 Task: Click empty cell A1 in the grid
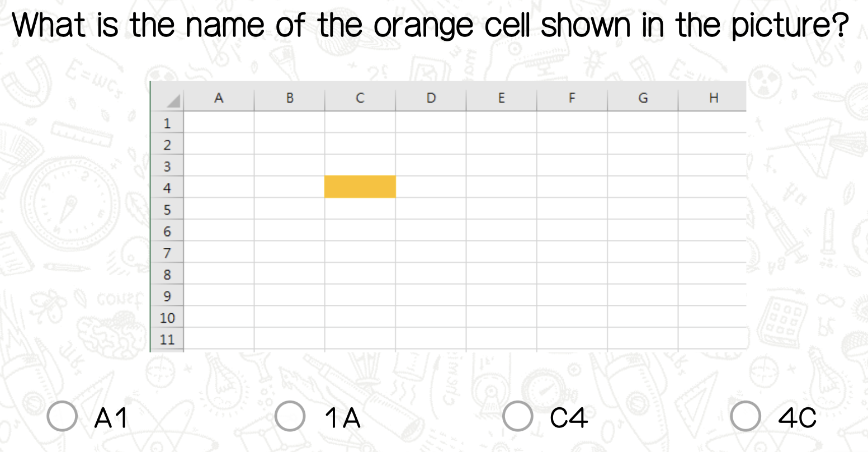coord(219,123)
